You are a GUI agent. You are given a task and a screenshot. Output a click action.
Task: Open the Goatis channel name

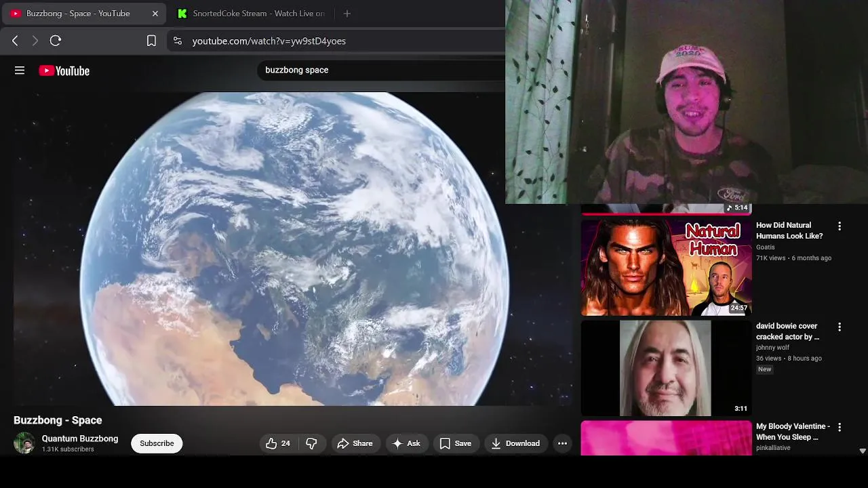[x=766, y=247]
